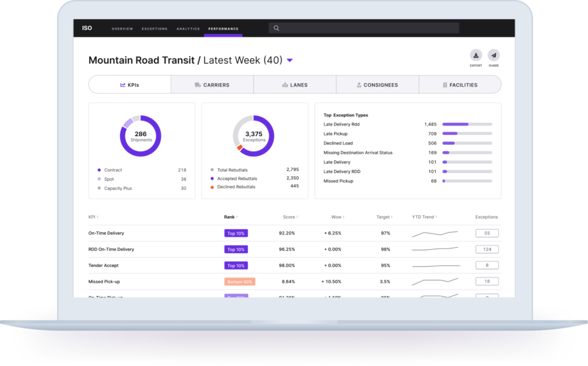Sort table by Rank column
Viewport: 588px width, 366px height.
[231, 217]
